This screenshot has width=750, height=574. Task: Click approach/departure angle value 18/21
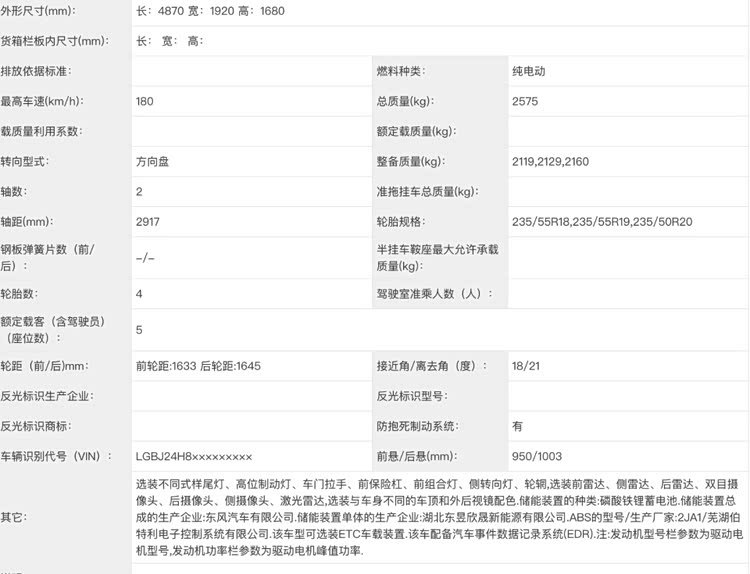pyautogui.click(x=526, y=366)
